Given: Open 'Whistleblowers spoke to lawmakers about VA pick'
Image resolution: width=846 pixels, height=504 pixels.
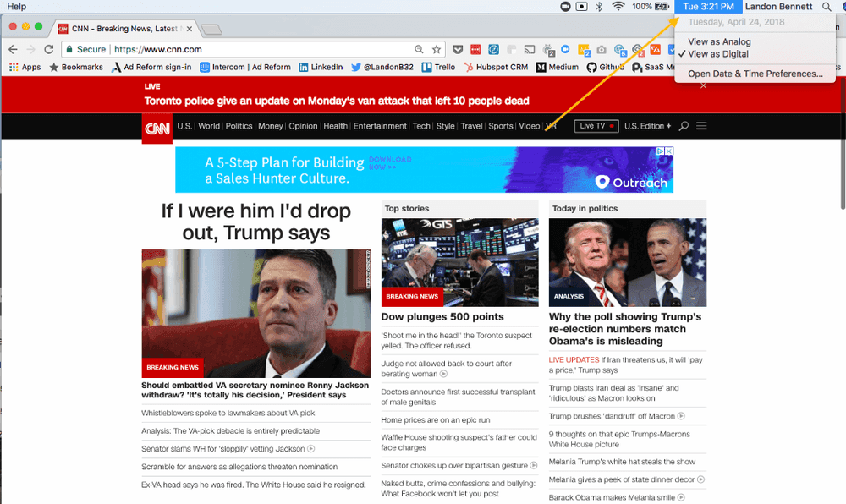Looking at the screenshot, I should pos(228,413).
